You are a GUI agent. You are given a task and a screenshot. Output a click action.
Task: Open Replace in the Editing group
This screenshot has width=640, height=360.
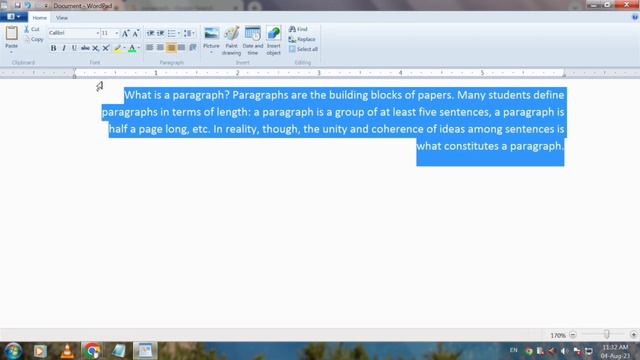[x=302, y=39]
